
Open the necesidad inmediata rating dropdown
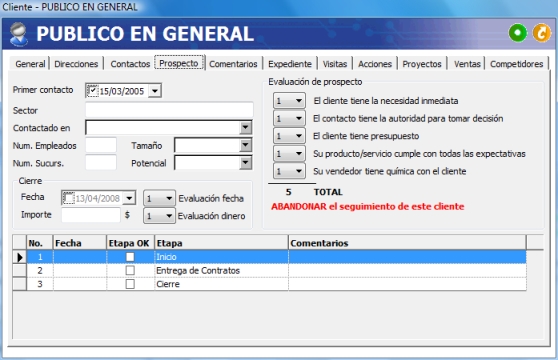pos(289,101)
